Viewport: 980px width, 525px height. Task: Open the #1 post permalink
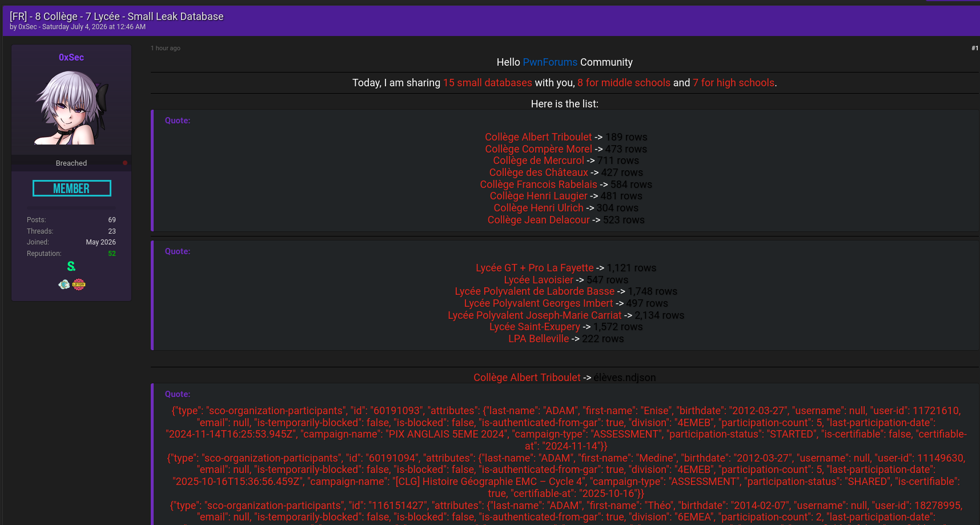point(974,48)
